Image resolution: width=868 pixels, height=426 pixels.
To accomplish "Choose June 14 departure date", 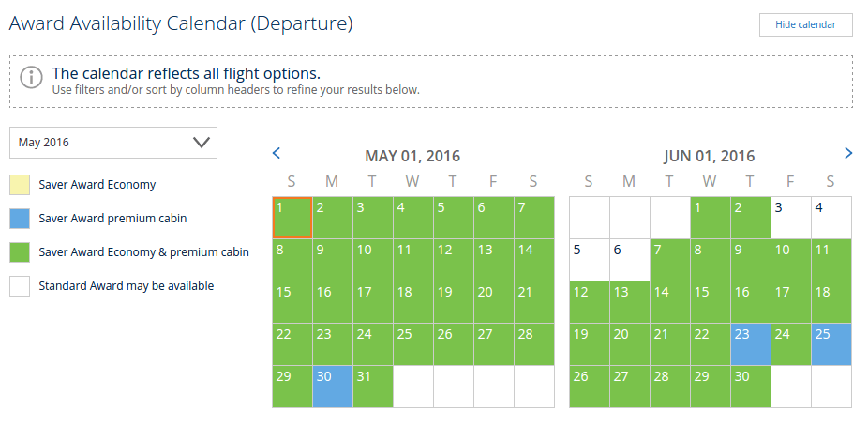I will pos(670,302).
